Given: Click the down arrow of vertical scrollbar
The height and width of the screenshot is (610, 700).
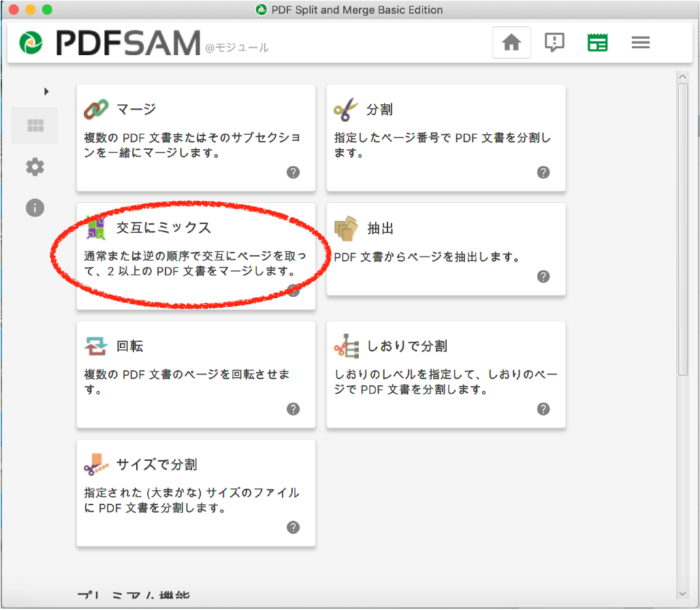Looking at the screenshot, I should [x=683, y=594].
